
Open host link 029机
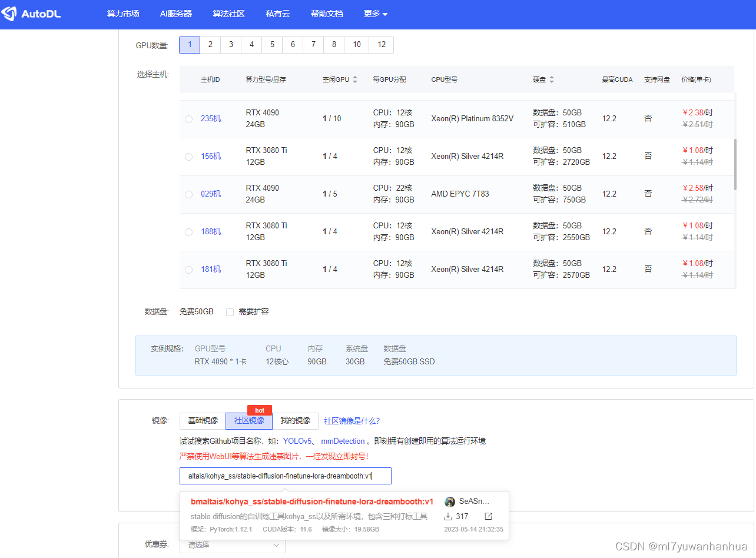pyautogui.click(x=211, y=194)
